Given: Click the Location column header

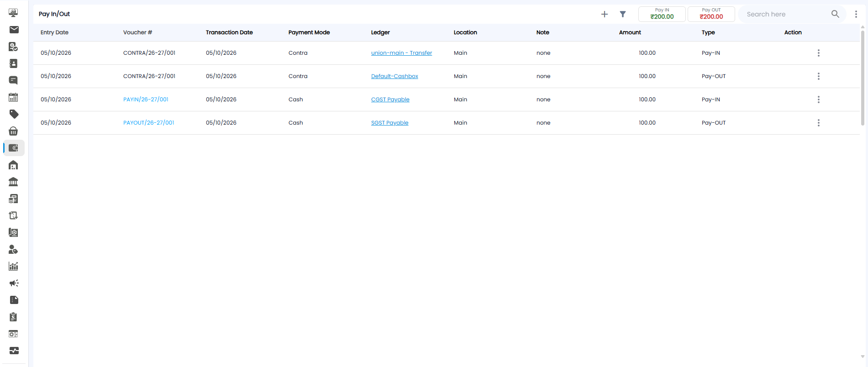Looking at the screenshot, I should (465, 32).
